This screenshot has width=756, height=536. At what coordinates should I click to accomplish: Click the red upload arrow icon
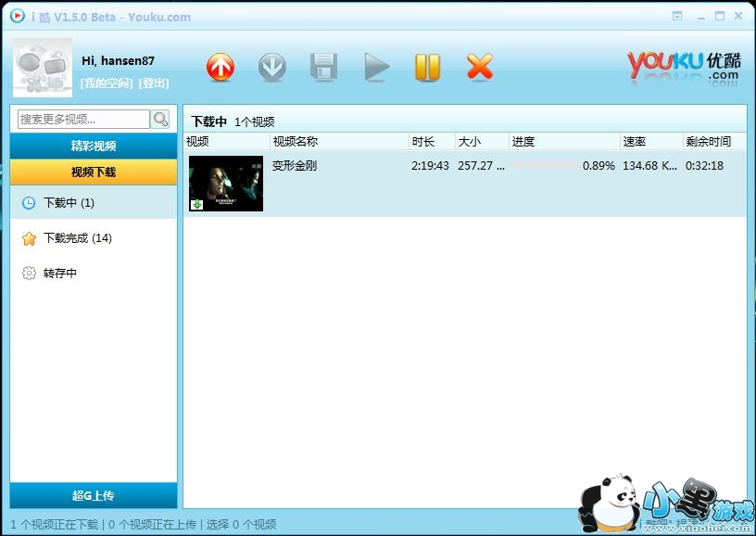220,67
